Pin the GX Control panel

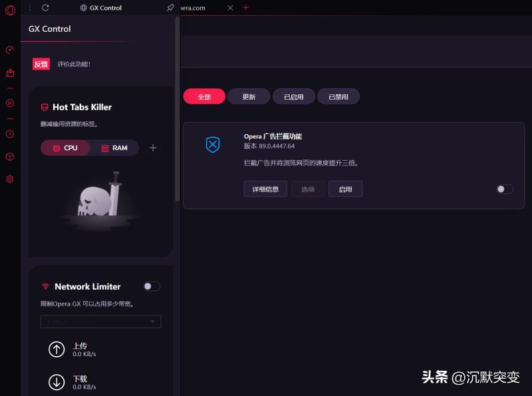(170, 8)
